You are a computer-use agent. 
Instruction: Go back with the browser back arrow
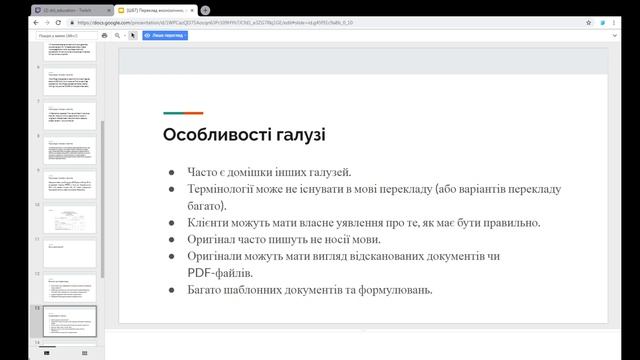36,23
